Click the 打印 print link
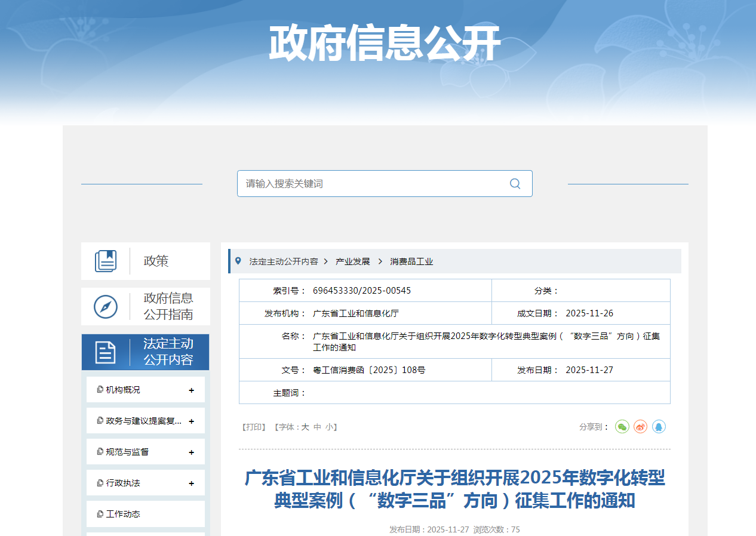Screen dimensions: 756x536 (253, 427)
